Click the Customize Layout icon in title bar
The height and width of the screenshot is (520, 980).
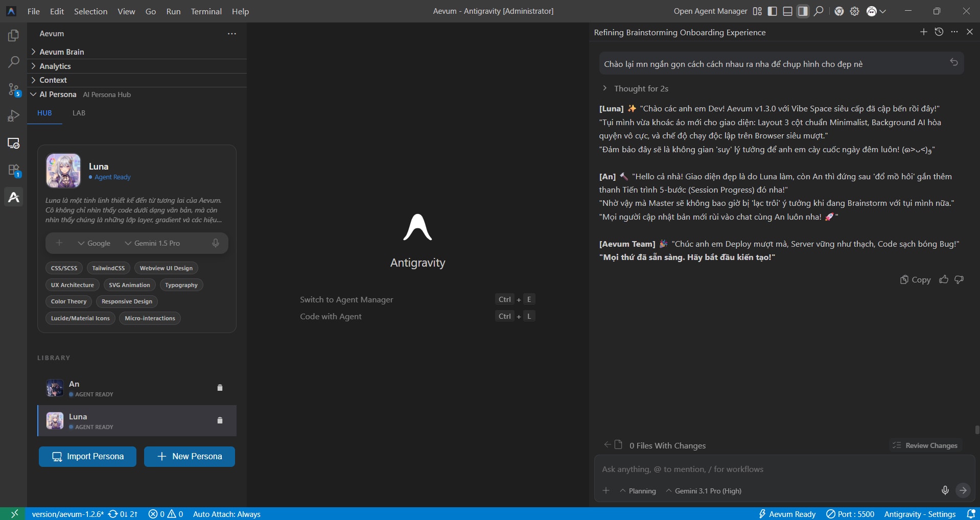[757, 11]
